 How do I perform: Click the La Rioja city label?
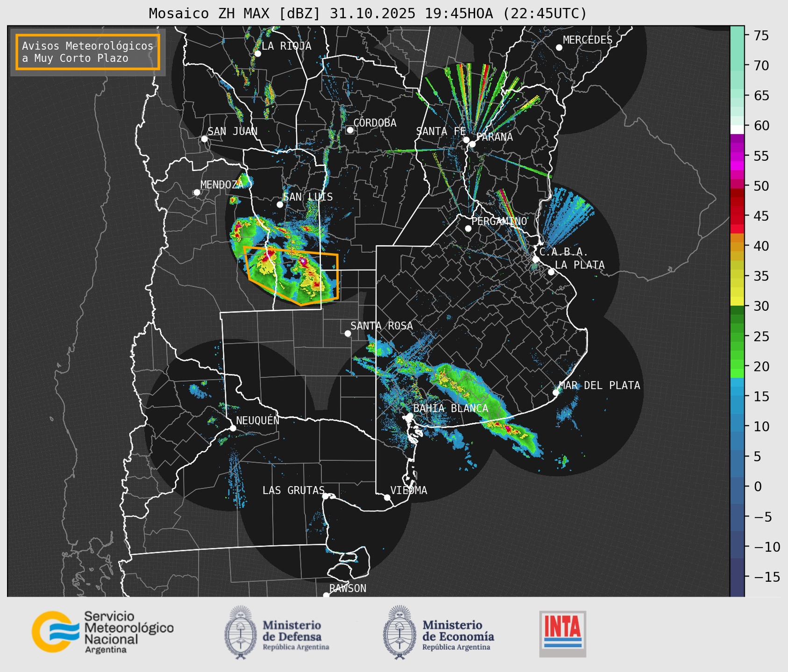(286, 46)
